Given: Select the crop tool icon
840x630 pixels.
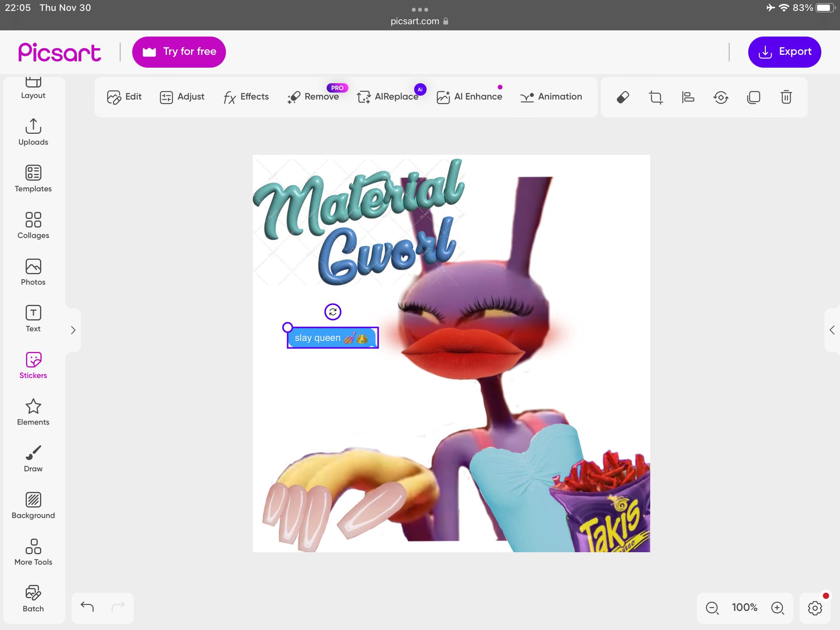Looking at the screenshot, I should (x=656, y=97).
